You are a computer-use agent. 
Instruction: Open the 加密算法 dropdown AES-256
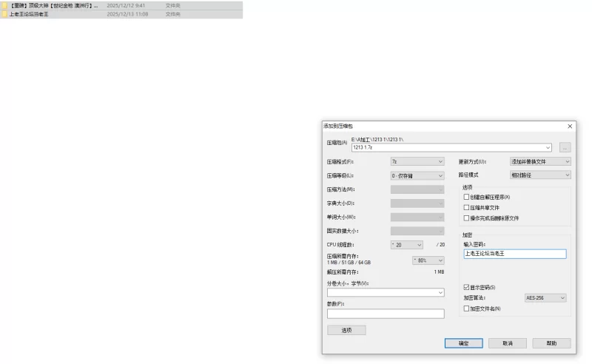545,298
